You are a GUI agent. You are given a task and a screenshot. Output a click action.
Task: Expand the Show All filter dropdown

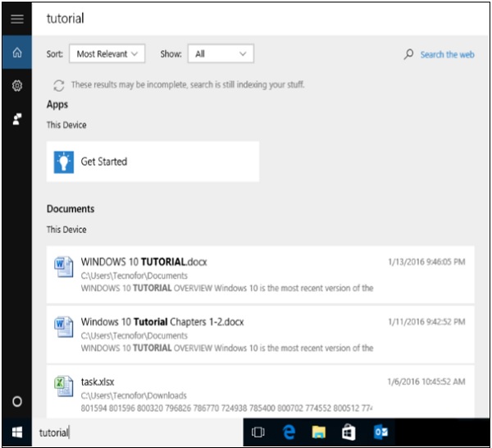click(221, 54)
